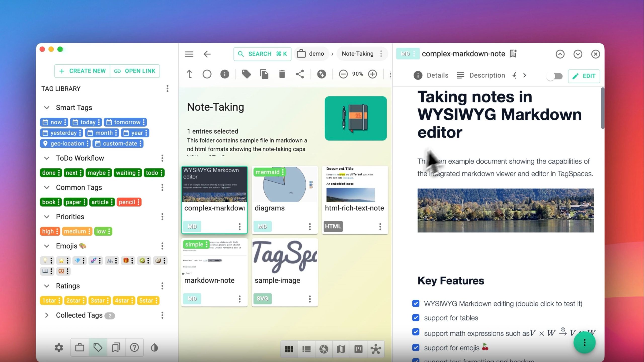
Task: Click the EDIT button
Action: (x=584, y=76)
